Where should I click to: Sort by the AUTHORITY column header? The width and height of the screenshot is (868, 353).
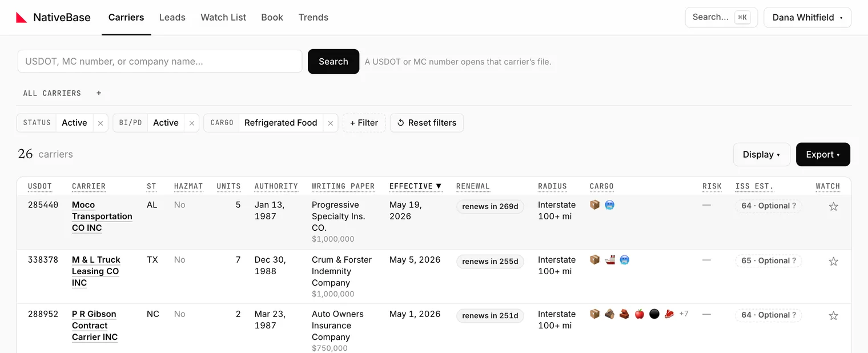[276, 186]
